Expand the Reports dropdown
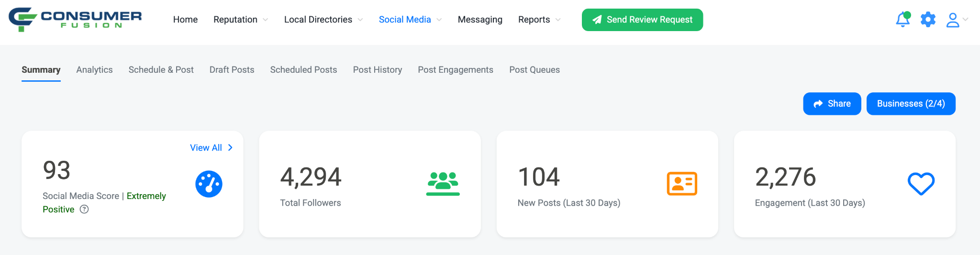This screenshot has width=980, height=255. [539, 20]
